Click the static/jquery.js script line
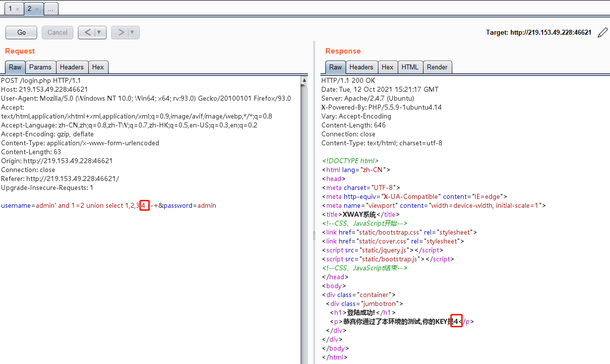The height and width of the screenshot is (364, 610). click(382, 250)
